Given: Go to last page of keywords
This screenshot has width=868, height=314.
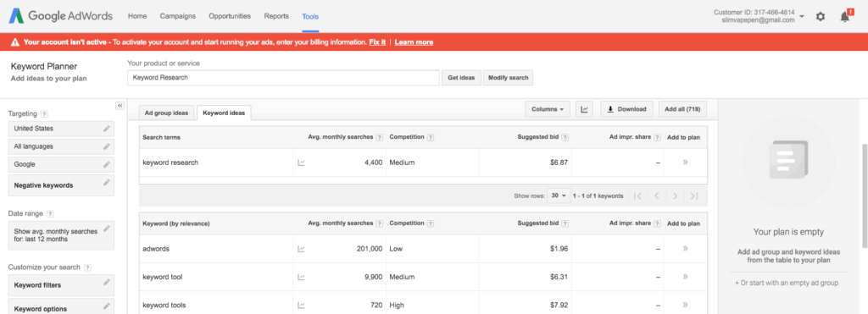Looking at the screenshot, I should pos(694,196).
